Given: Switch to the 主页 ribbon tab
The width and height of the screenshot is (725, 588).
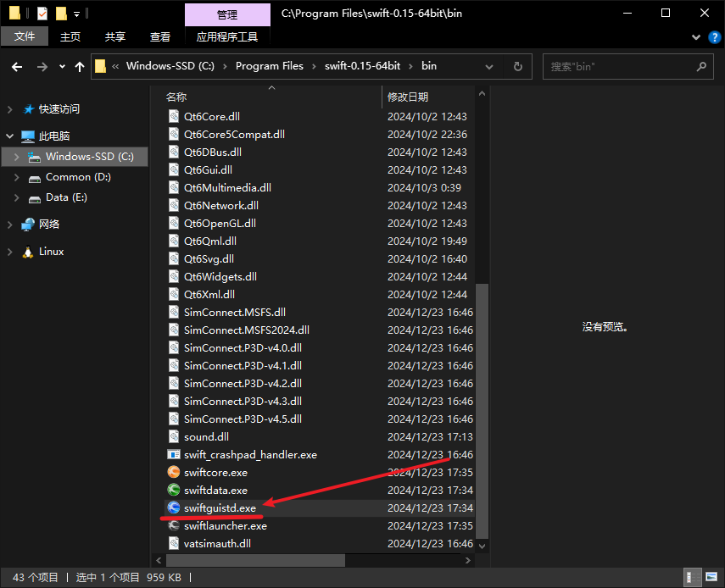Looking at the screenshot, I should 70,36.
